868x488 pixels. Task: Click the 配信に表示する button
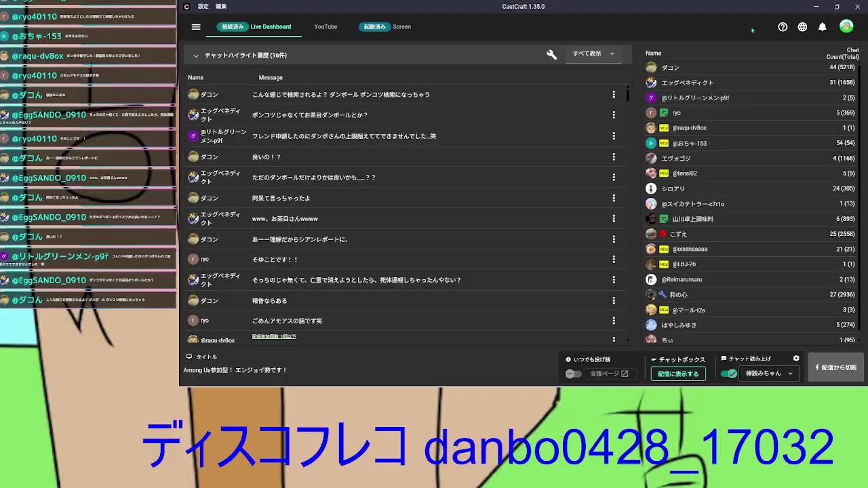[678, 374]
